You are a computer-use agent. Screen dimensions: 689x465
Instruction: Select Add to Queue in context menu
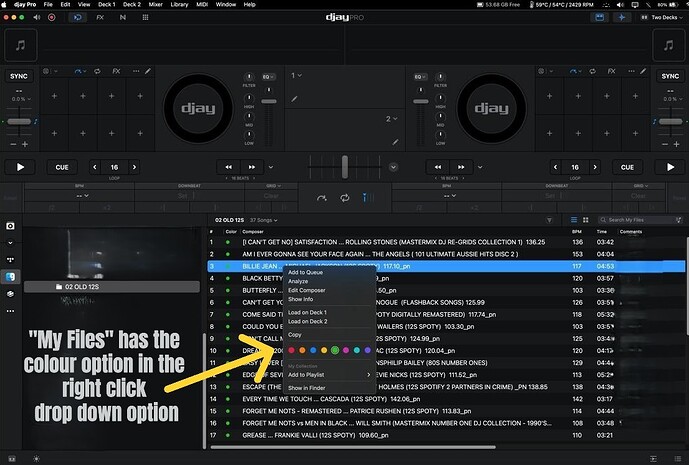[330, 272]
